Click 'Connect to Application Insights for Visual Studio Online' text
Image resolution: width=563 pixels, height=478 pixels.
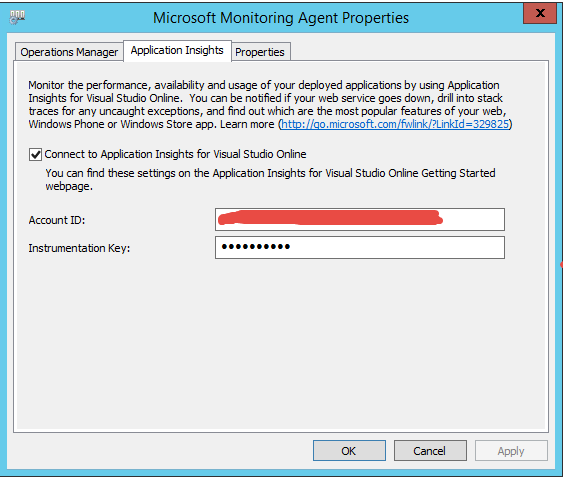tap(175, 154)
